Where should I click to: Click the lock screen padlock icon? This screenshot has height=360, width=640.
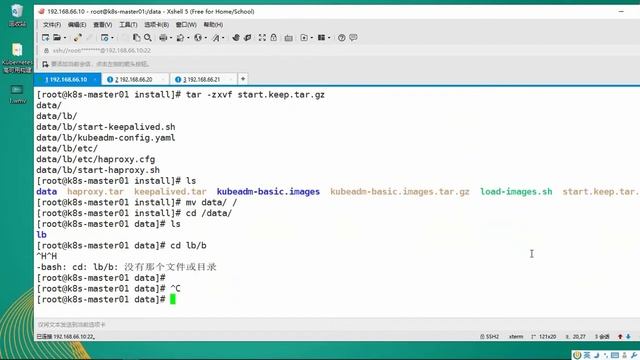[273, 38]
